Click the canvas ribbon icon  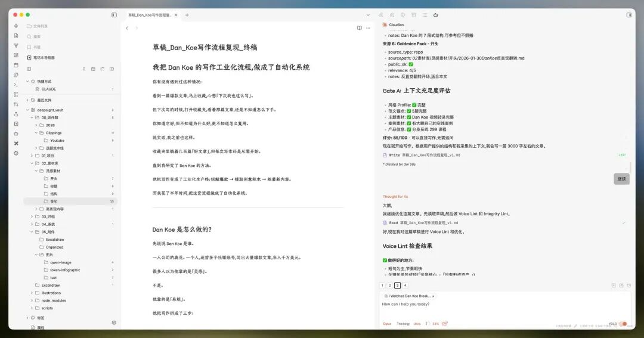[16, 55]
